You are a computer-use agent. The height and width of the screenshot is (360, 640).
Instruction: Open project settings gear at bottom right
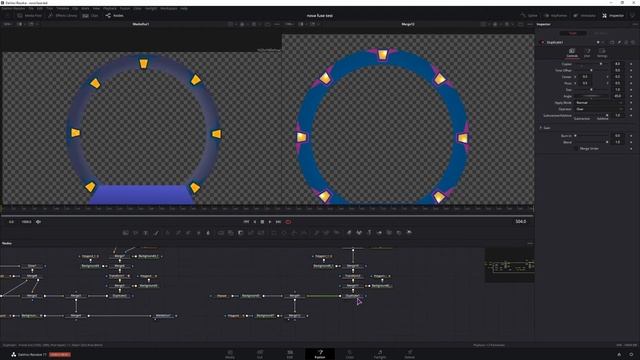click(x=631, y=354)
